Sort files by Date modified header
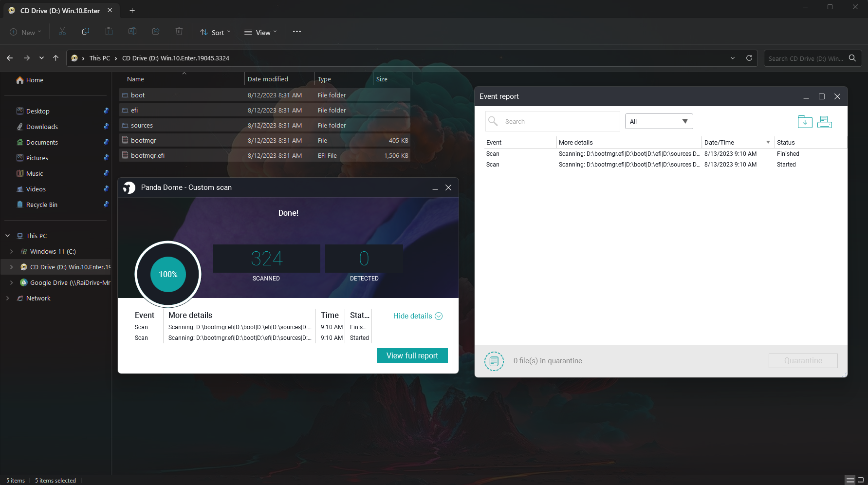The height and width of the screenshot is (485, 868). click(280, 79)
